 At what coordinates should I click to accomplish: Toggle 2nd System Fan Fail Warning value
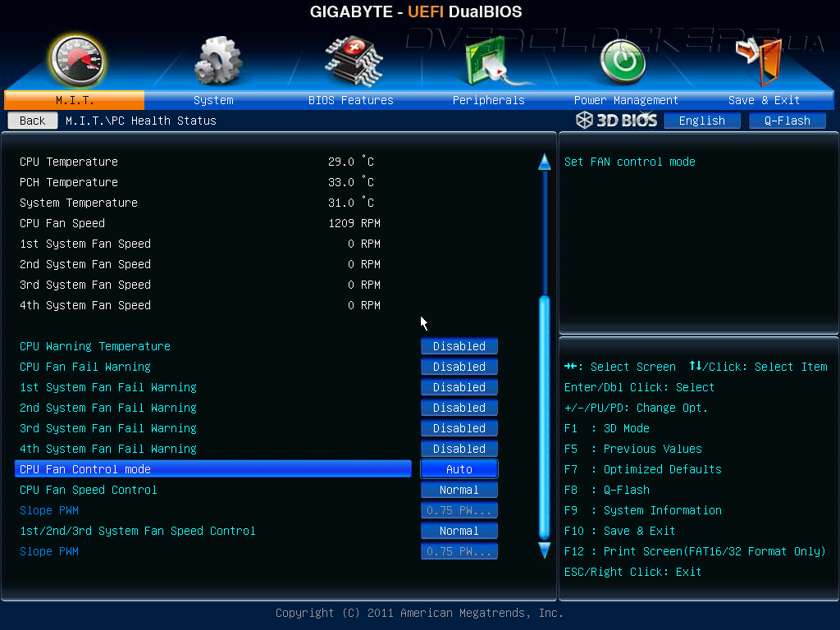459,408
